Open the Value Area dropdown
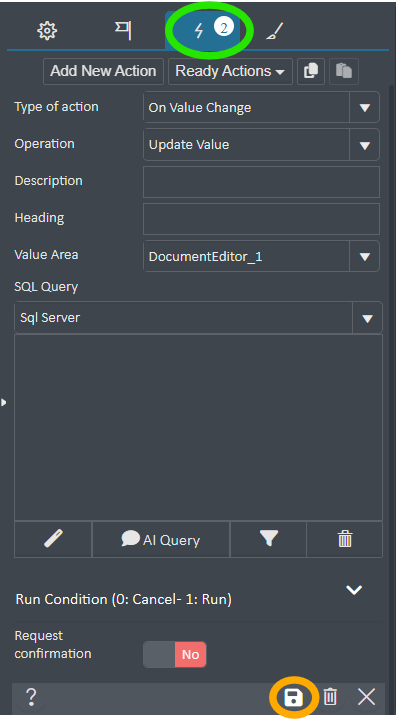This screenshot has height=719, width=396. pos(261,256)
